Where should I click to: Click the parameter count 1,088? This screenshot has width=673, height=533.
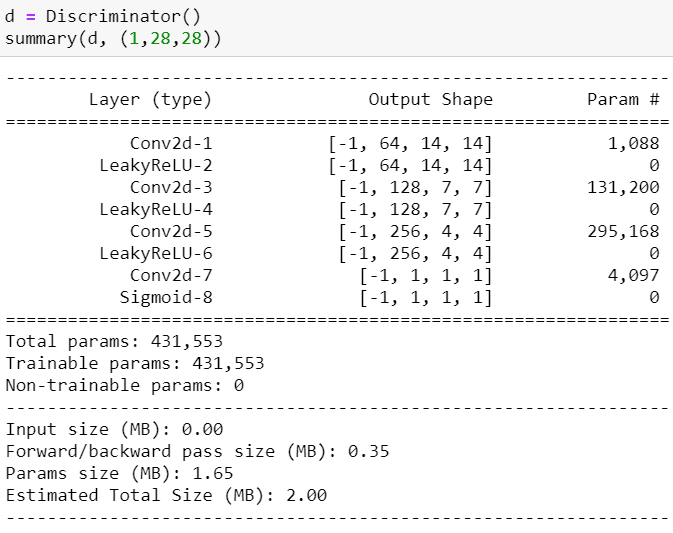[x=634, y=143]
